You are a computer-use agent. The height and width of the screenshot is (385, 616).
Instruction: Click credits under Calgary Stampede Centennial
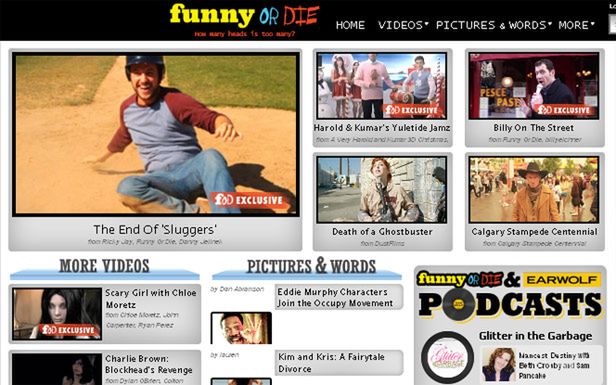tap(534, 244)
